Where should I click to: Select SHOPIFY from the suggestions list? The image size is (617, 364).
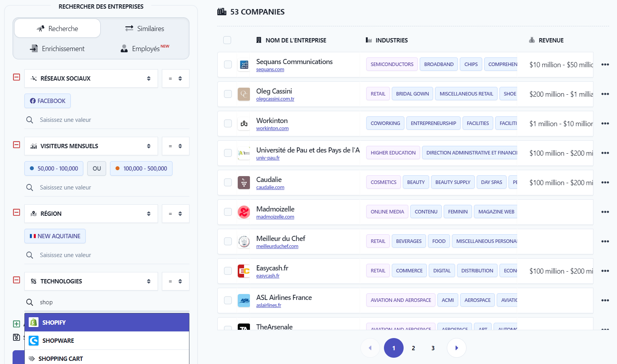(107, 322)
